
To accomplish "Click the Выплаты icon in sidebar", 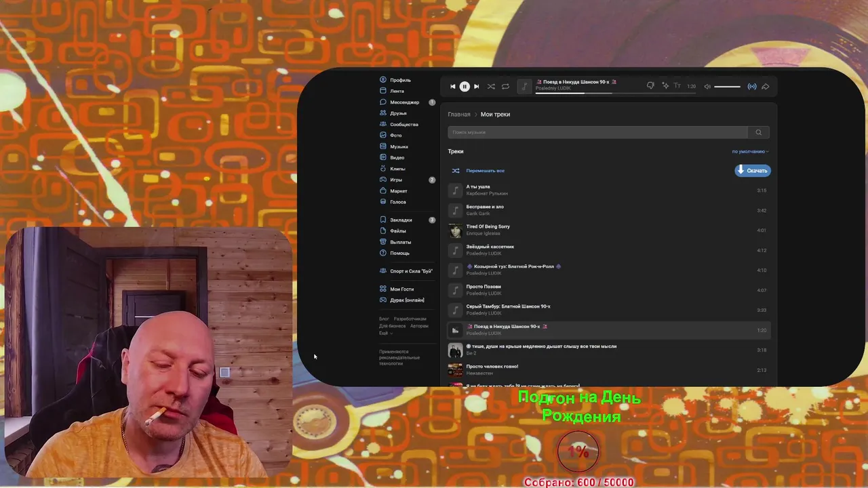I will (383, 242).
